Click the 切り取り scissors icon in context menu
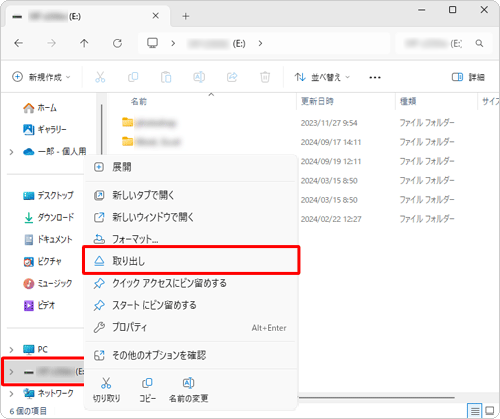 click(106, 383)
